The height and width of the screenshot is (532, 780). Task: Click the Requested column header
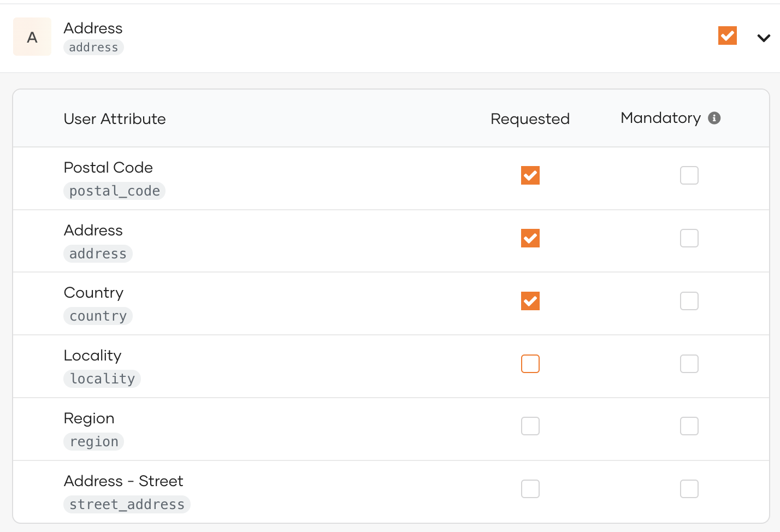(530, 119)
